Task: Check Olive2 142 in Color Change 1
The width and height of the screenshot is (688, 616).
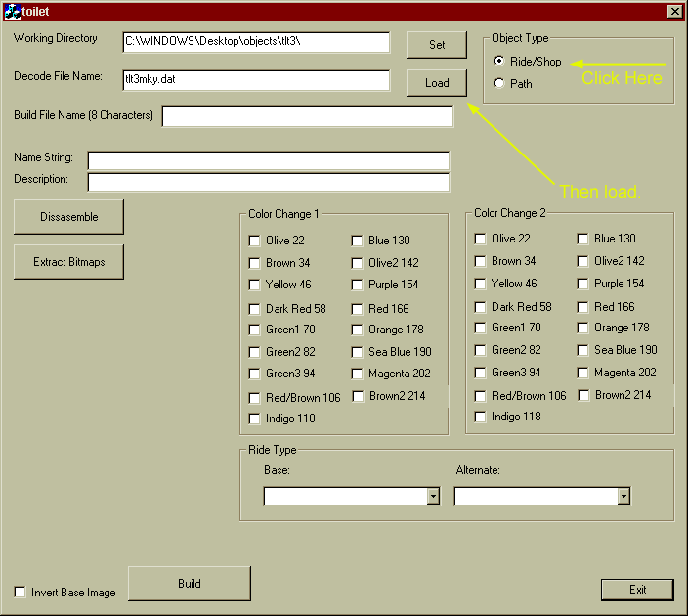Action: [357, 263]
